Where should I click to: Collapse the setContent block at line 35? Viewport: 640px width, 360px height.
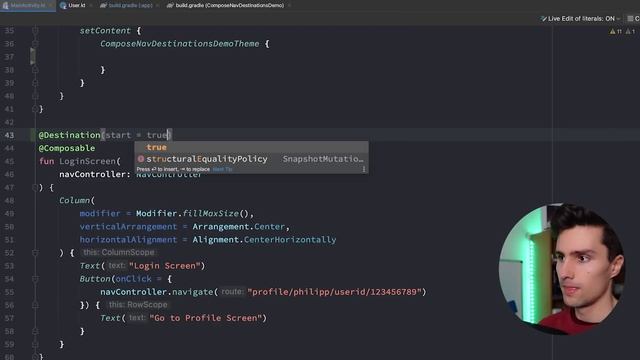(x=35, y=31)
